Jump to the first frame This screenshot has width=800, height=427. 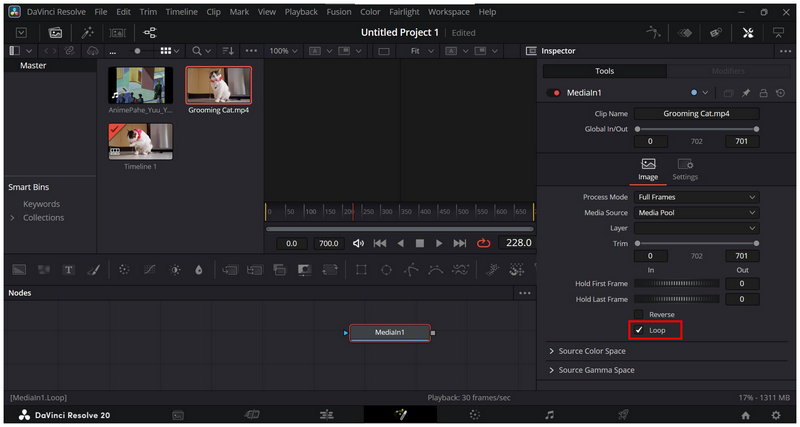[380, 243]
